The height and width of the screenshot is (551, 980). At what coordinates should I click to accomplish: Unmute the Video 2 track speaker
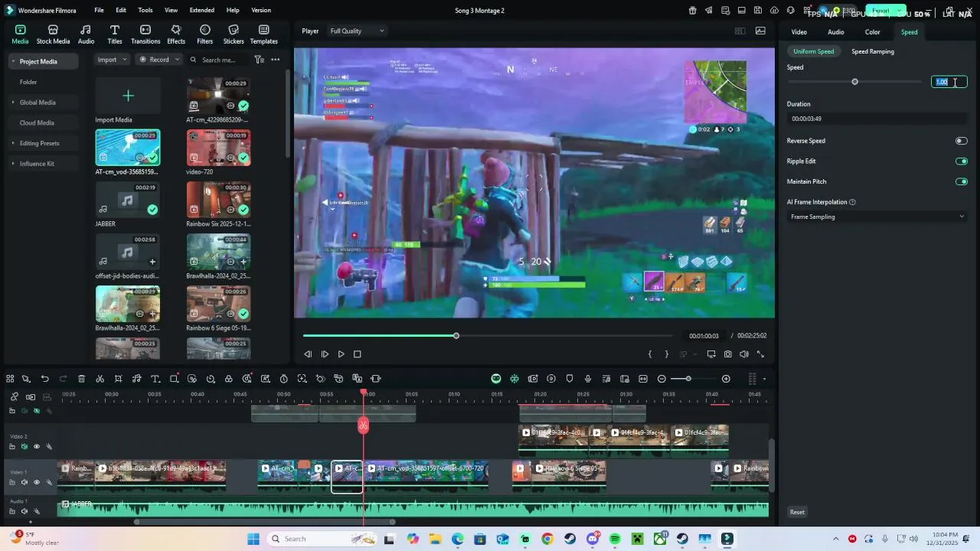(24, 446)
